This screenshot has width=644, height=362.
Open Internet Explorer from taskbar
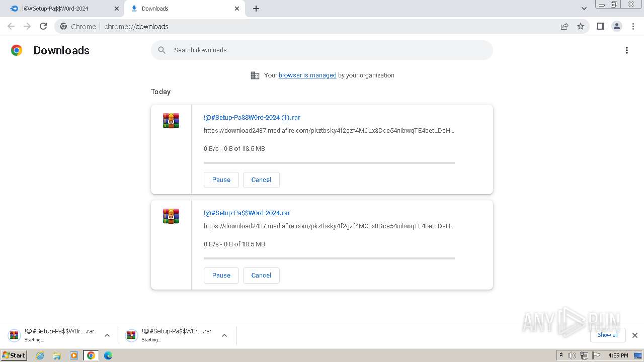[40, 355]
